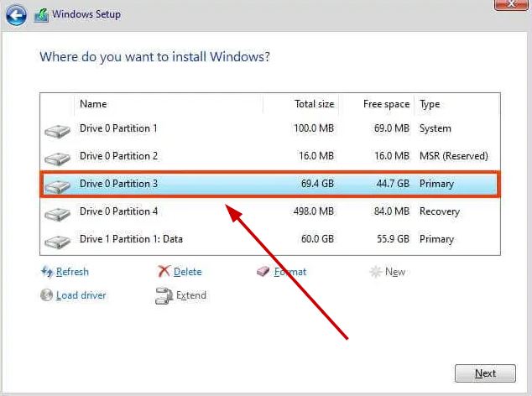Select Drive 0 Partition 3 primary partition
532x396 pixels.
click(x=269, y=184)
